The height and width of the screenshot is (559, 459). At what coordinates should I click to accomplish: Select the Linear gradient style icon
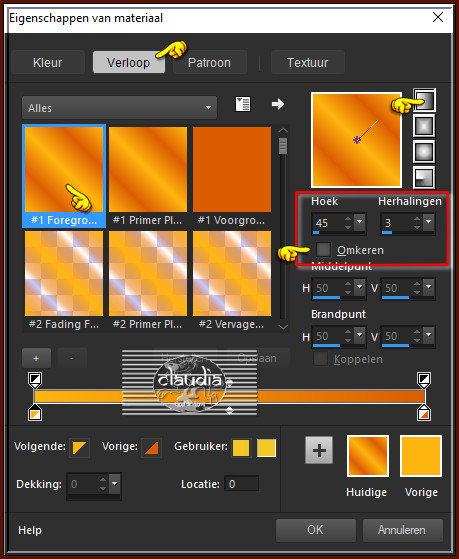tap(424, 100)
